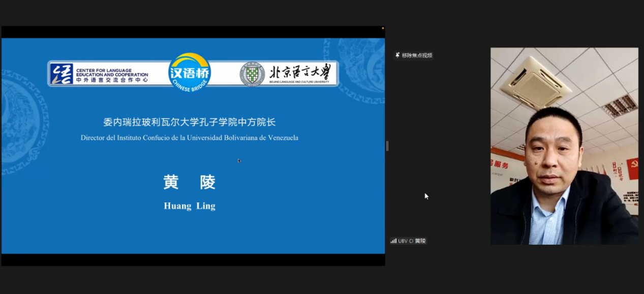
Task: Click the Chinese title 委内瑞拉玻利瓦尔大学孔子学院中方院长
Action: 189,122
